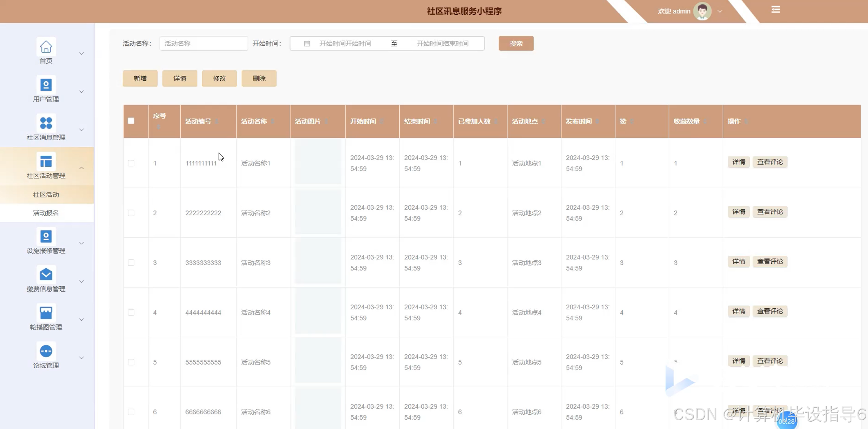Click the 删除 delete button
This screenshot has height=429, width=868.
click(x=259, y=78)
